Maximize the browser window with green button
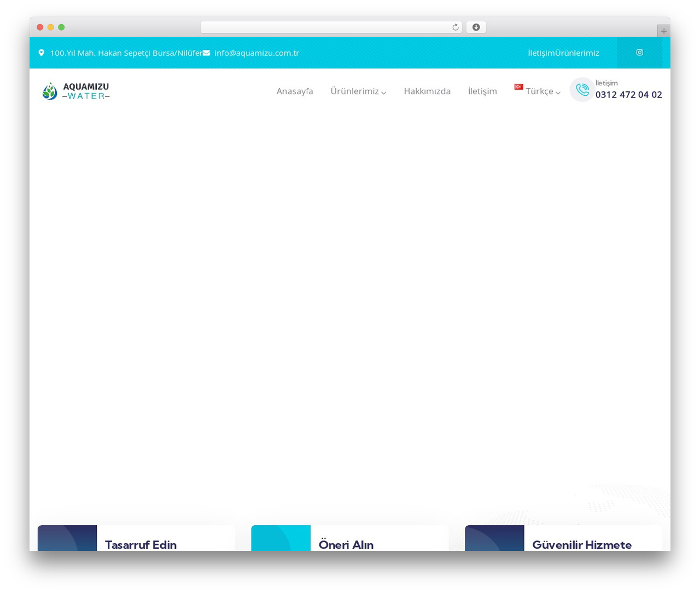The height and width of the screenshot is (593, 700). [x=61, y=27]
